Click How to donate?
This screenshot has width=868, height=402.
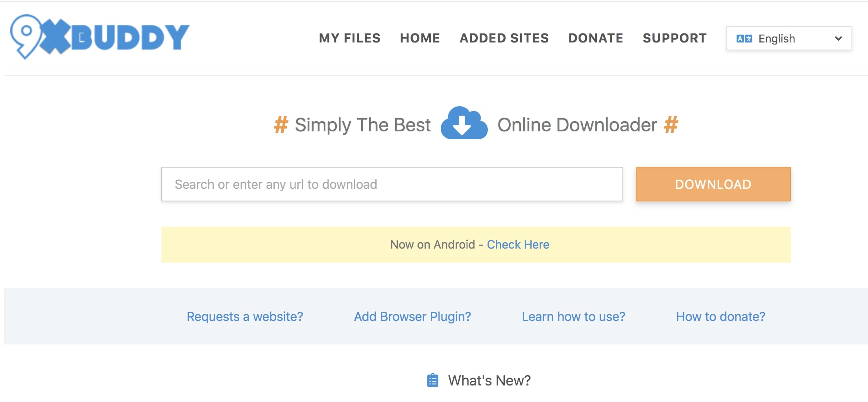720,316
